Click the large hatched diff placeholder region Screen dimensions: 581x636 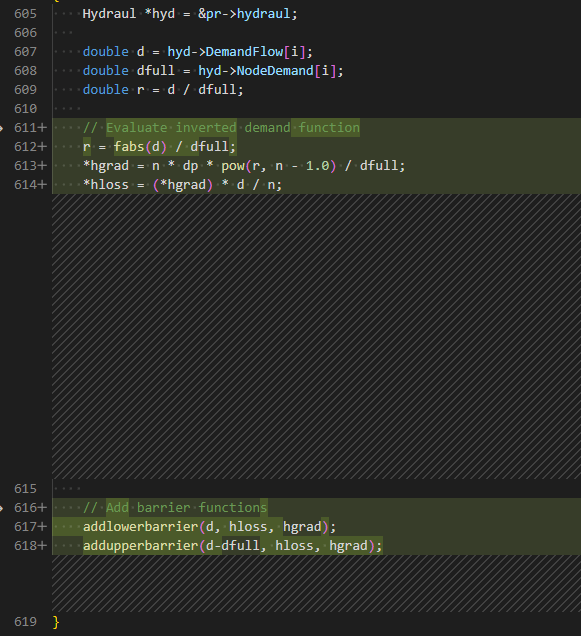(x=316, y=336)
